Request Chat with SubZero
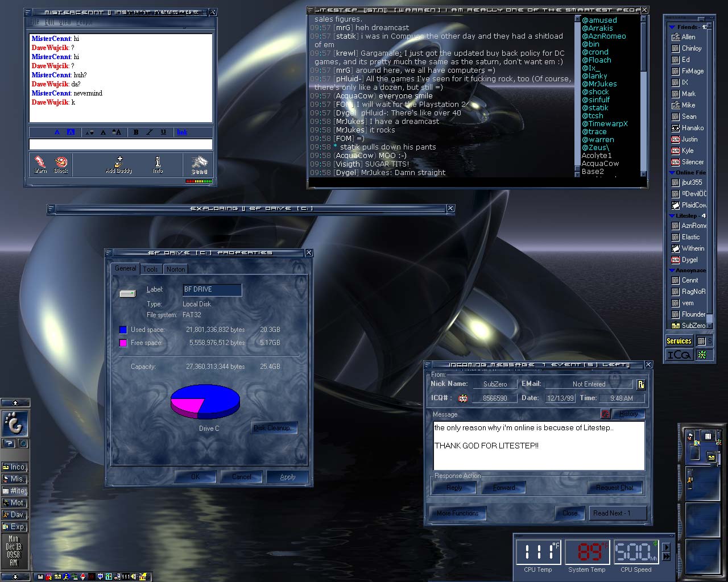This screenshot has width=728, height=582. tap(615, 488)
